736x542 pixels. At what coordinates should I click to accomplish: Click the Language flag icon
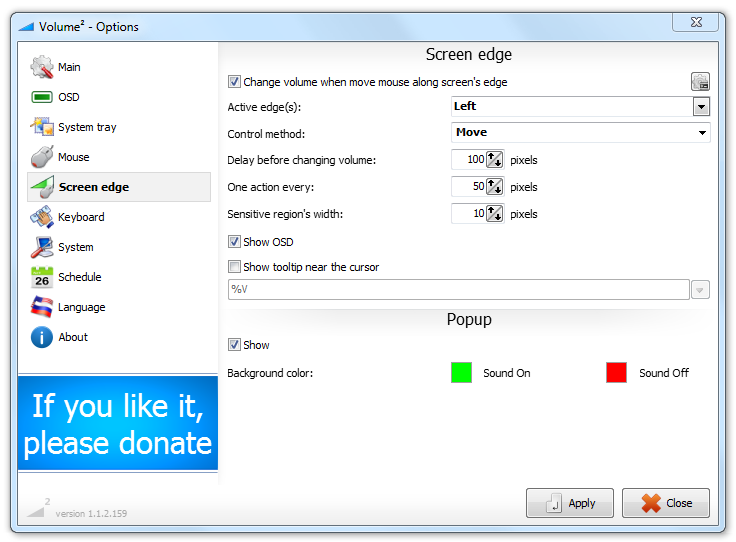click(x=42, y=307)
